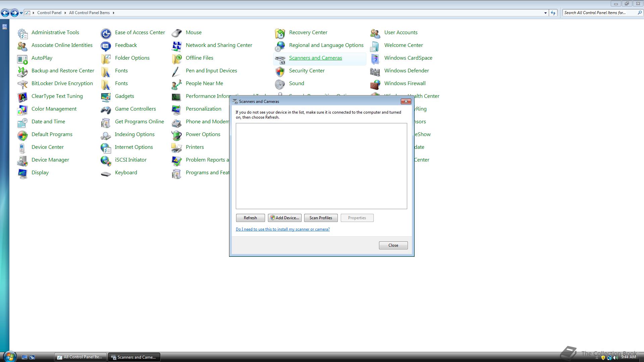Image resolution: width=644 pixels, height=362 pixels.
Task: Focus the Search All Control Panel Items box
Action: point(599,13)
